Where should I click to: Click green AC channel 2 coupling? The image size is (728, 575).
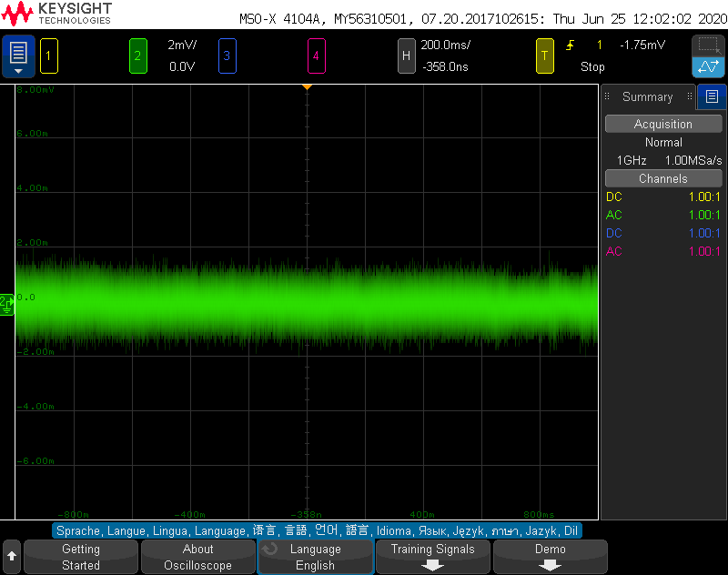click(613, 215)
